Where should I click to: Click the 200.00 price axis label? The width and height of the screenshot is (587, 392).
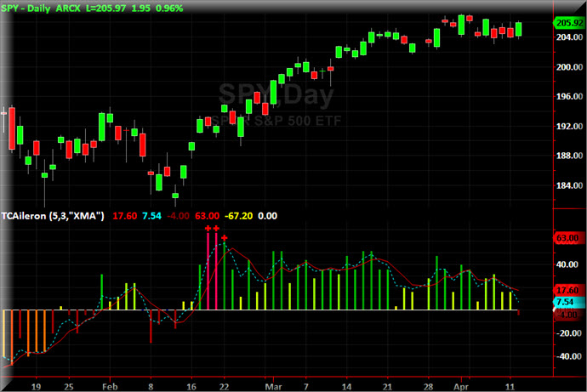coord(569,67)
